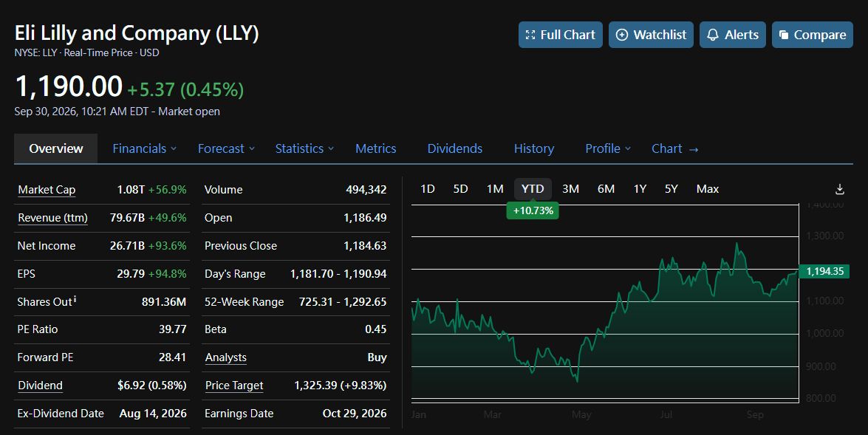The height and width of the screenshot is (435, 868).
Task: Click the Eli Lilly and Company (LLY) title
Action: coord(137,33)
